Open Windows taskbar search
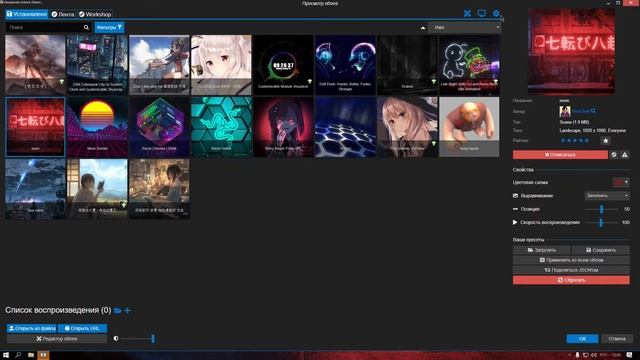Viewport: 640px width, 360px height. point(18,355)
